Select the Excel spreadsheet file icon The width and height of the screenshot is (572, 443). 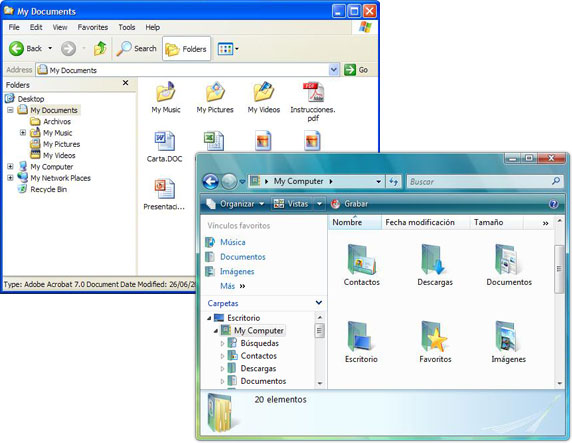[214, 141]
